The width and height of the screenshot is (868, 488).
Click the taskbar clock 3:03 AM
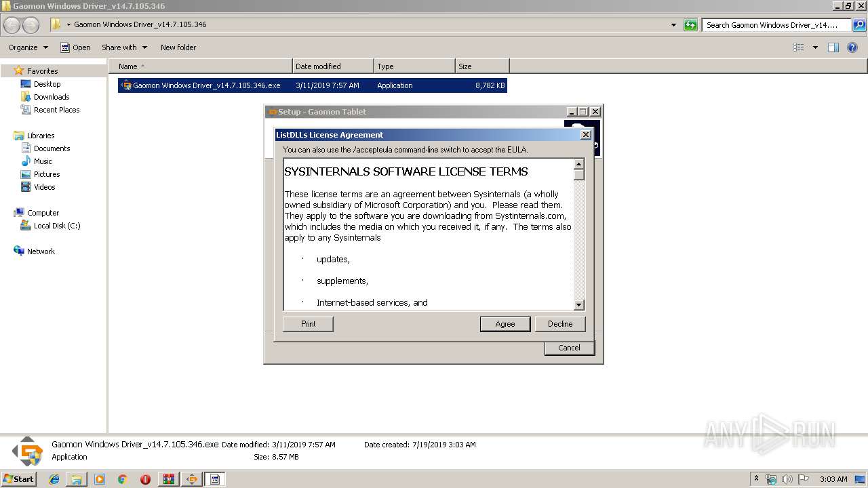click(x=833, y=479)
